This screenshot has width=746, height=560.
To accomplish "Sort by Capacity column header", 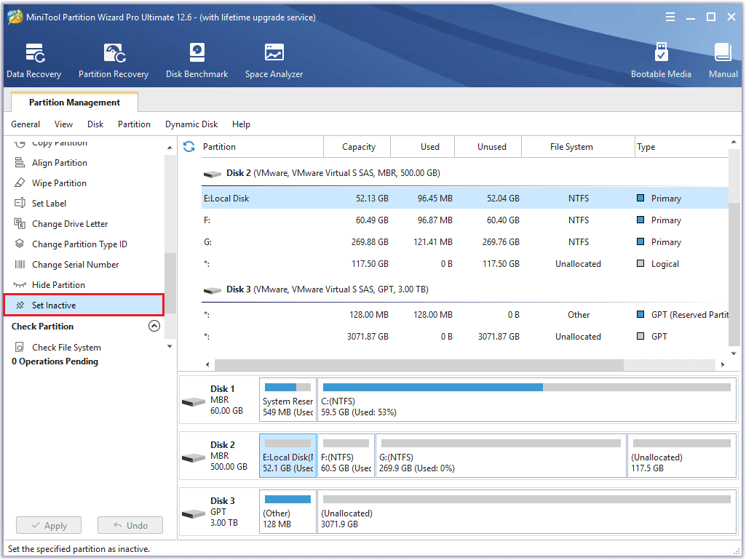I will pos(359,146).
